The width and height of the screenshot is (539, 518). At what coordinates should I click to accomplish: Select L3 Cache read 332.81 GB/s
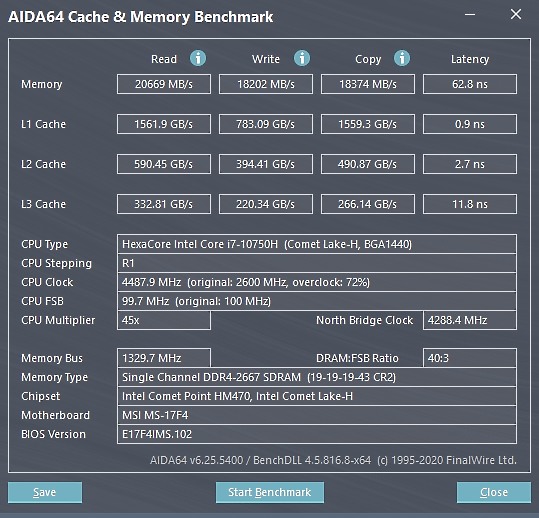[164, 204]
